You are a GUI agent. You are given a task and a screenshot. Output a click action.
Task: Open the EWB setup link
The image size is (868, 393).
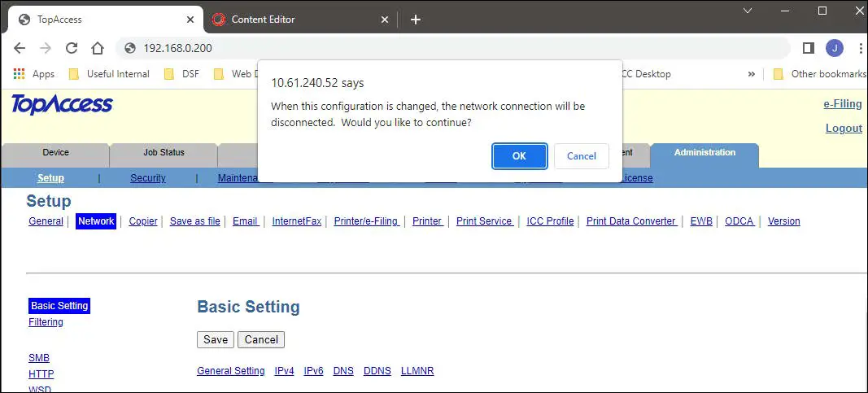point(701,221)
